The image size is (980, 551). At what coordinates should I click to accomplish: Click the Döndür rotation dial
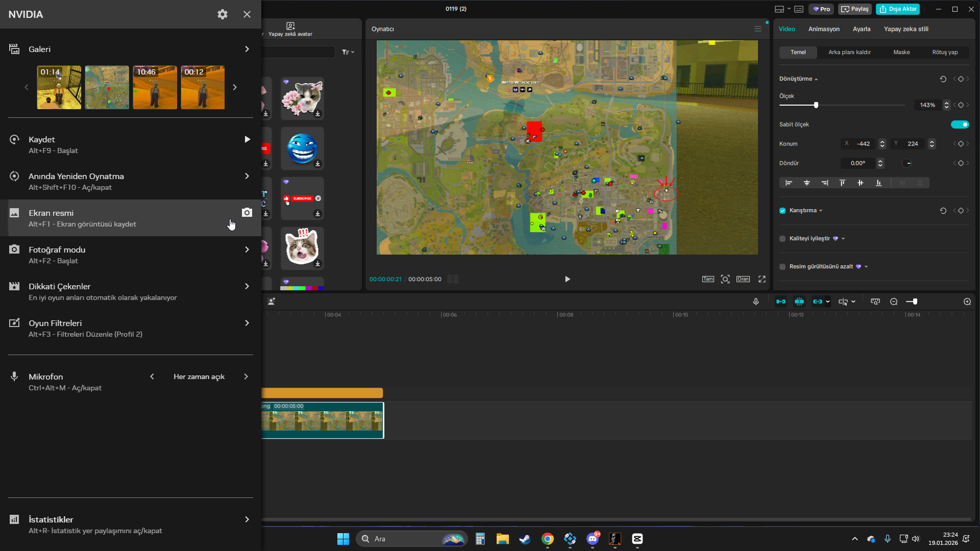pyautogui.click(x=907, y=163)
